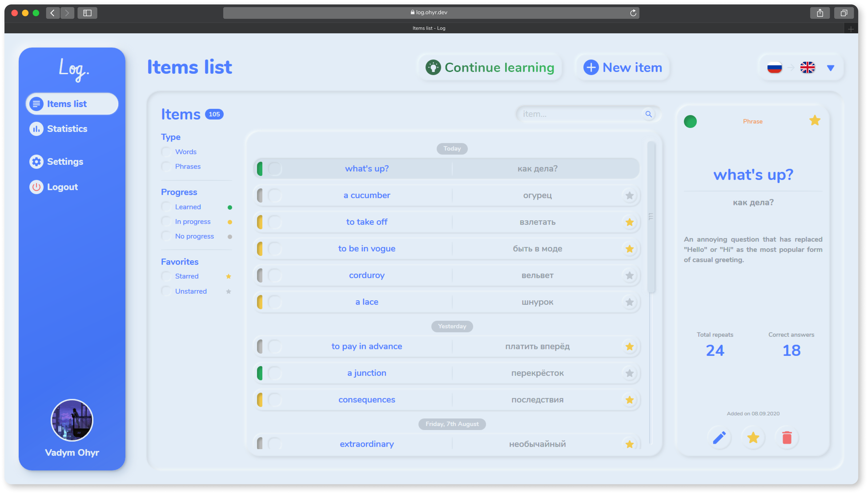Unstar the 'to take off' item
868x494 pixels.
click(x=629, y=222)
